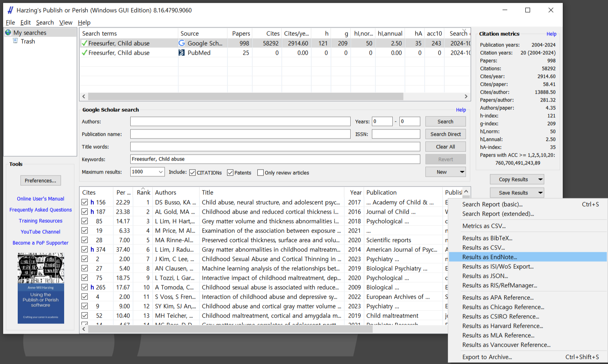This screenshot has height=364, width=608.
Task: Open YouTube Channel link
Action: click(x=41, y=232)
